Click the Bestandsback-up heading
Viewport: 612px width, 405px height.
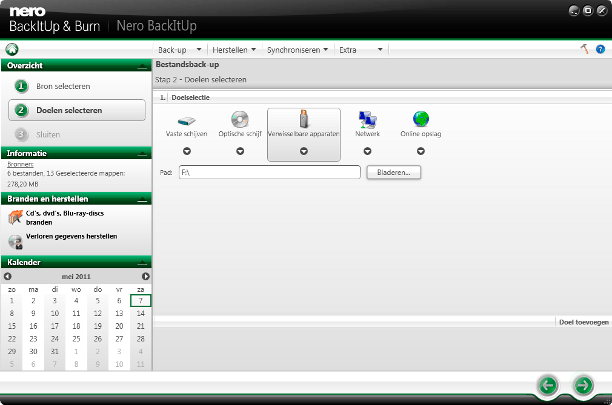tap(187, 64)
